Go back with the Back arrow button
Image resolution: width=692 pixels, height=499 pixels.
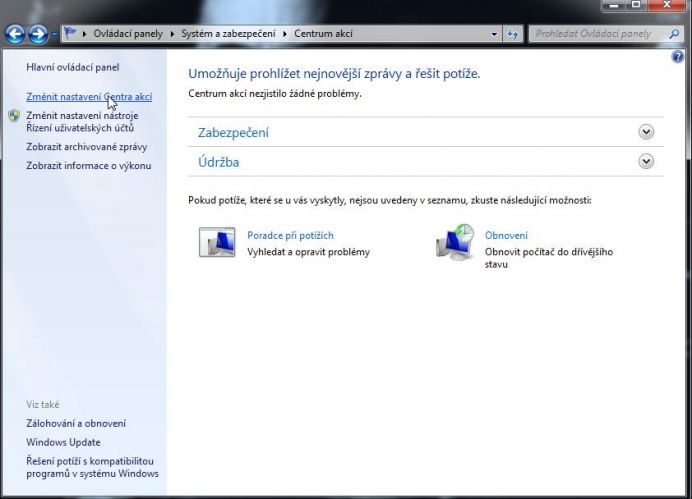tap(15, 34)
